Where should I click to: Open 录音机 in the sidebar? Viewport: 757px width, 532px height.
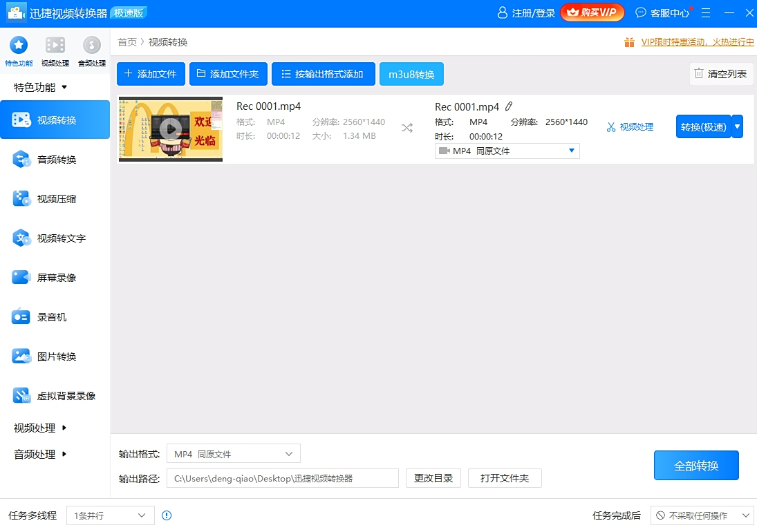click(x=55, y=317)
